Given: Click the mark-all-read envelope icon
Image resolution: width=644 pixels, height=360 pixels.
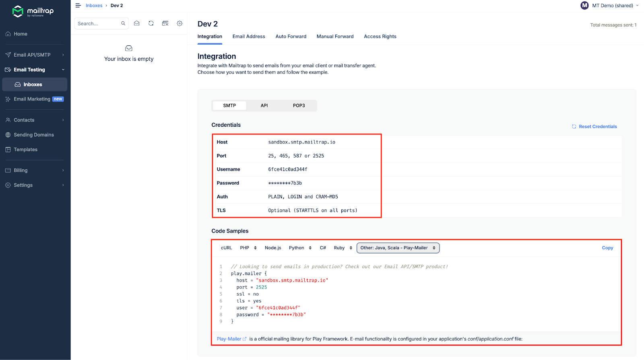Looking at the screenshot, I should click(x=137, y=23).
